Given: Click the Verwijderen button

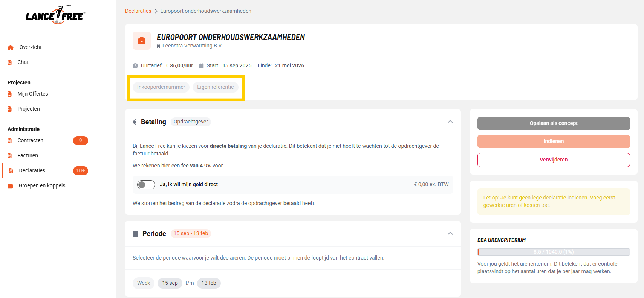Looking at the screenshot, I should coord(554,160).
